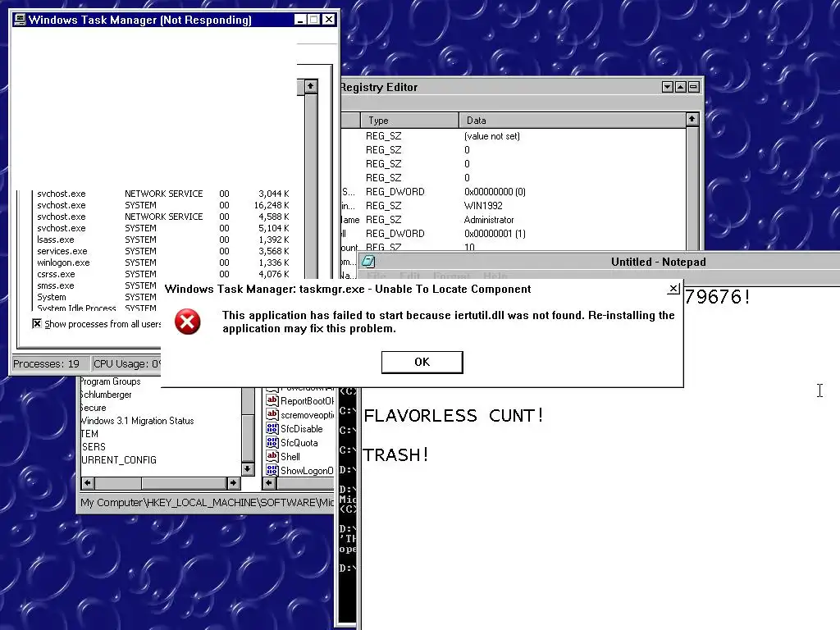This screenshot has width=840, height=630.
Task: Click the 0x00000001 (1) data value
Action: [495, 234]
